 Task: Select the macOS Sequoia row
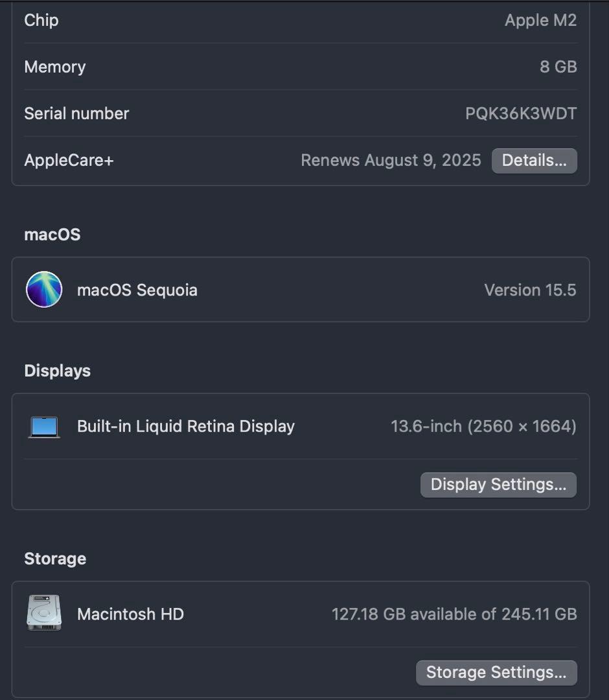tap(301, 290)
